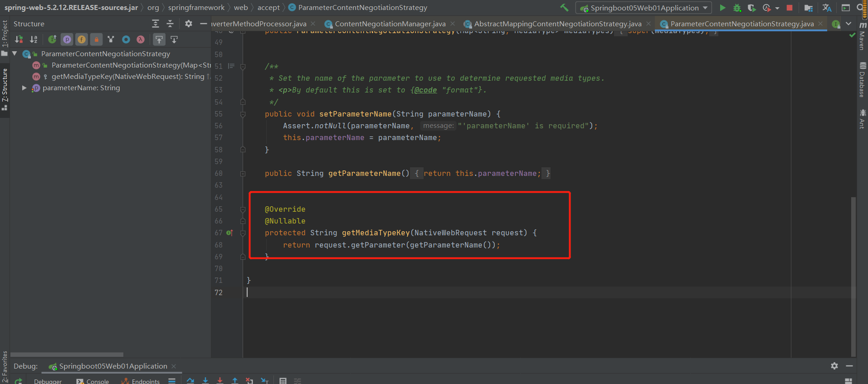Toggle Autoscroll to Source in Structure
This screenshot has height=384, width=868.
click(x=159, y=39)
